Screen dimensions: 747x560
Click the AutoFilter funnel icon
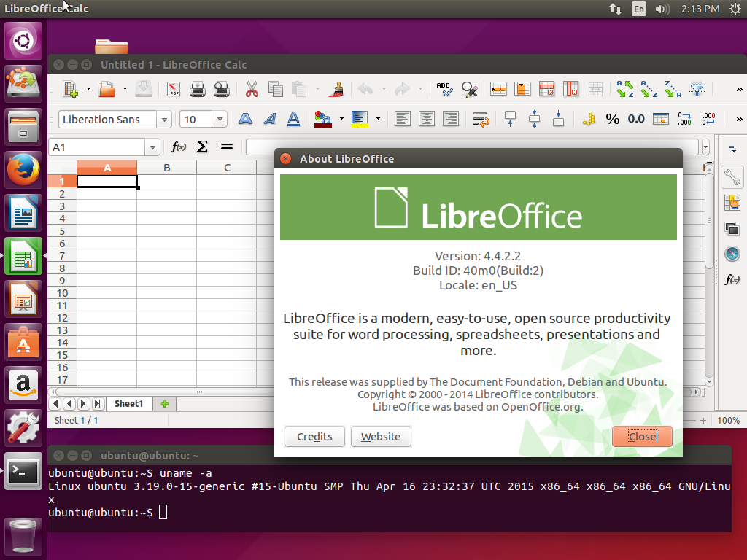[697, 89]
